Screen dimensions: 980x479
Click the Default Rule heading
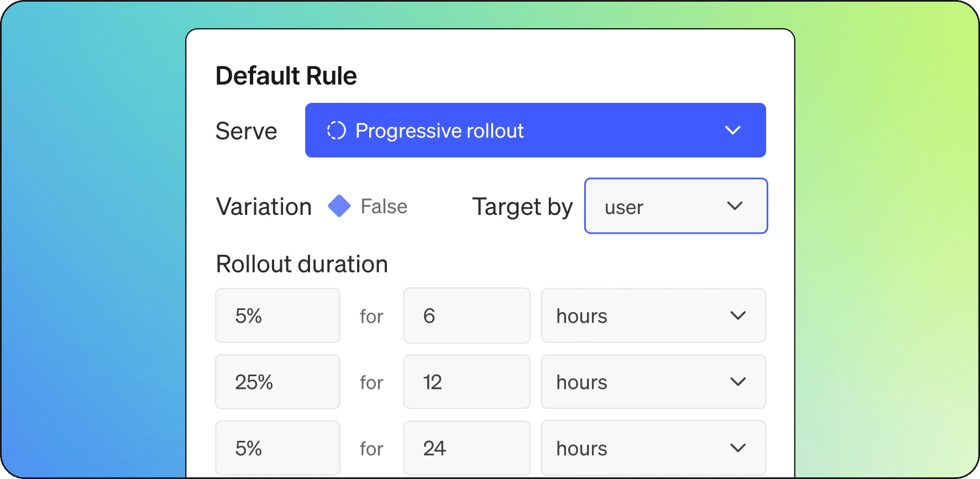pos(286,76)
